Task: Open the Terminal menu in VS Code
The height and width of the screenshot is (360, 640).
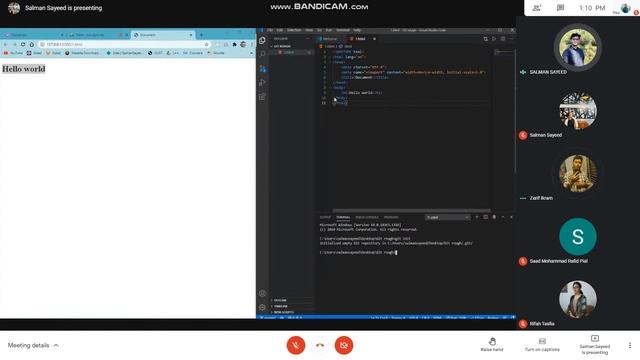Action: click(343, 30)
